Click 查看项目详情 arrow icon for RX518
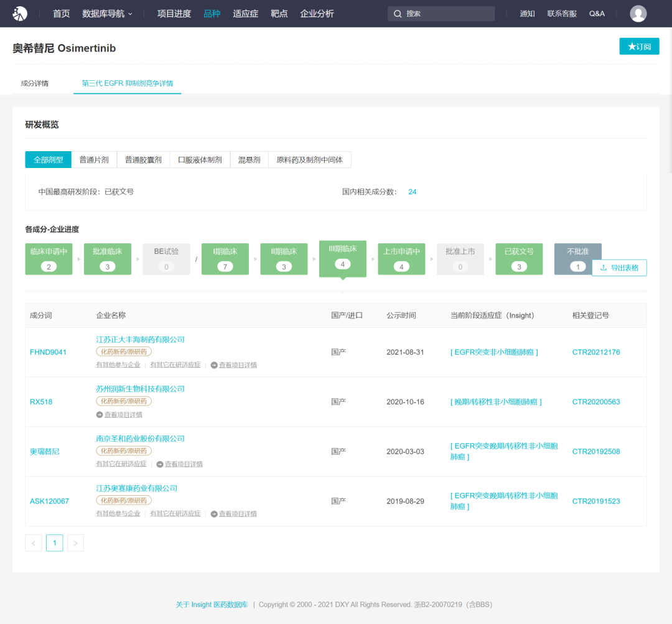Viewport: 672px width, 624px height. (x=100, y=415)
